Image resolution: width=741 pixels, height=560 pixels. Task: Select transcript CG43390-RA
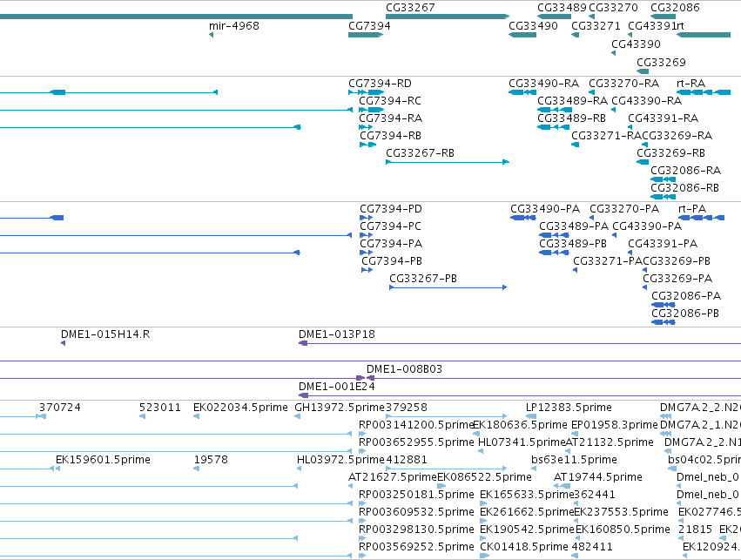[646, 101]
